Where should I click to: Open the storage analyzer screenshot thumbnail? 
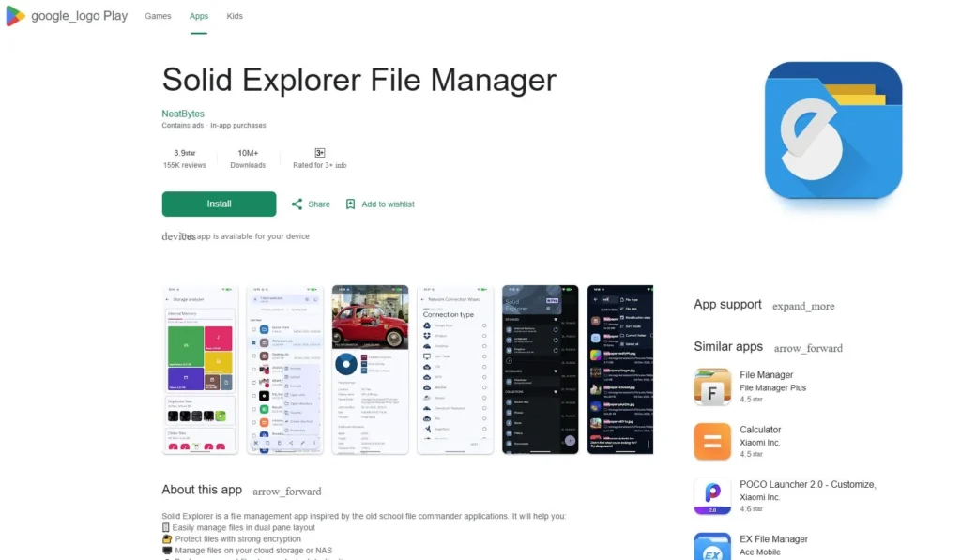pyautogui.click(x=200, y=370)
